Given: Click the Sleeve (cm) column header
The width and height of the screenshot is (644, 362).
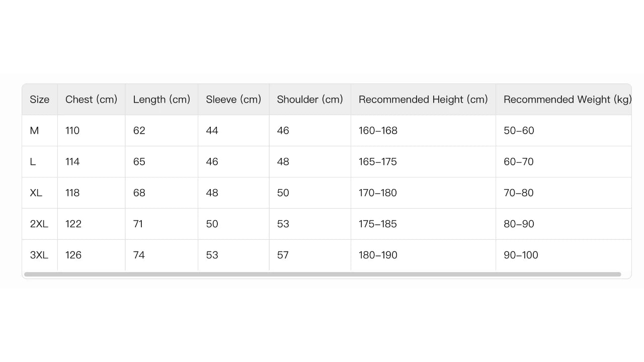Looking at the screenshot, I should pyautogui.click(x=233, y=100).
